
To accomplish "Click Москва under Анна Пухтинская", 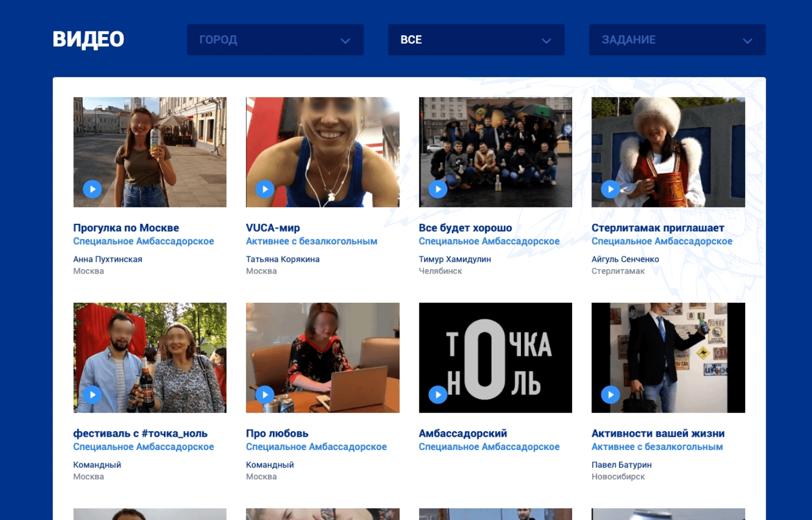I will pos(89,271).
